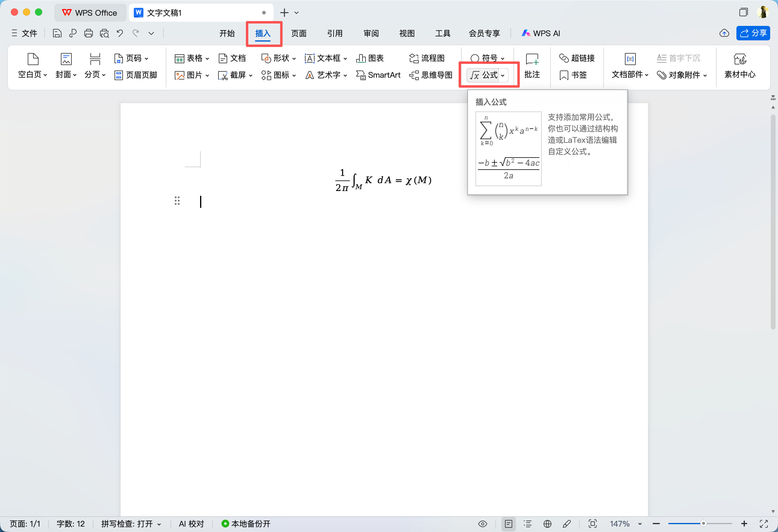The width and height of the screenshot is (778, 532).
Task: Click the print preview icon
Action: click(x=104, y=33)
